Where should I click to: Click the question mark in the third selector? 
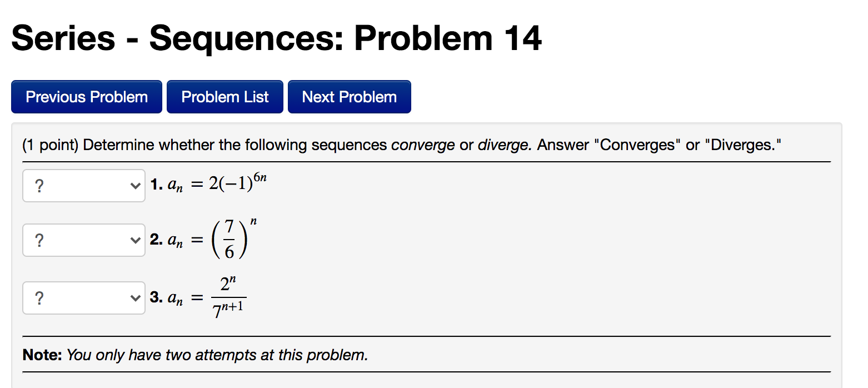(39, 298)
